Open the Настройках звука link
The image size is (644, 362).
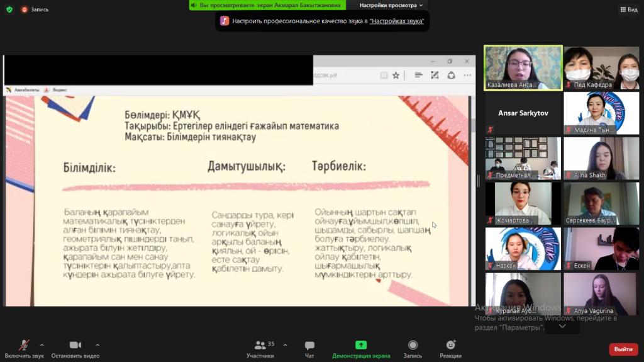point(396,21)
